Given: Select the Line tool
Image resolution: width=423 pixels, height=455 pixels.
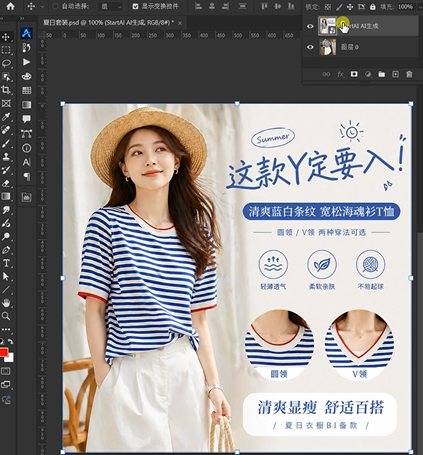Looking at the screenshot, I should 6,290.
